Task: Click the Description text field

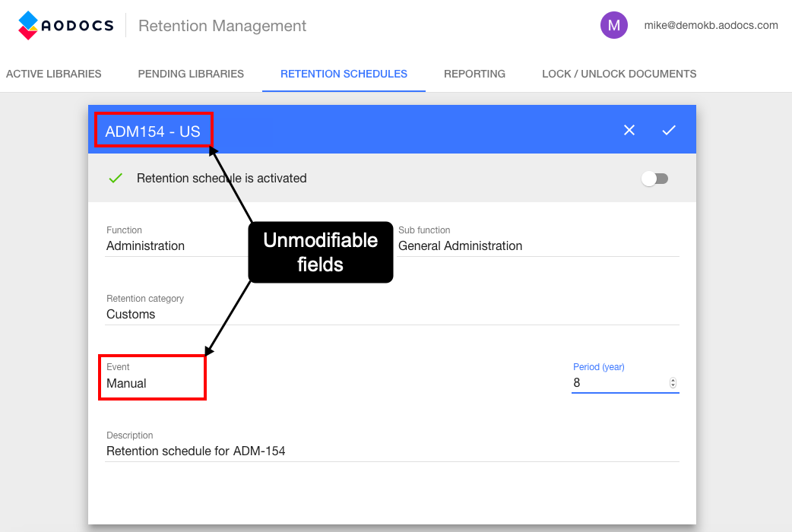Action: coord(304,451)
